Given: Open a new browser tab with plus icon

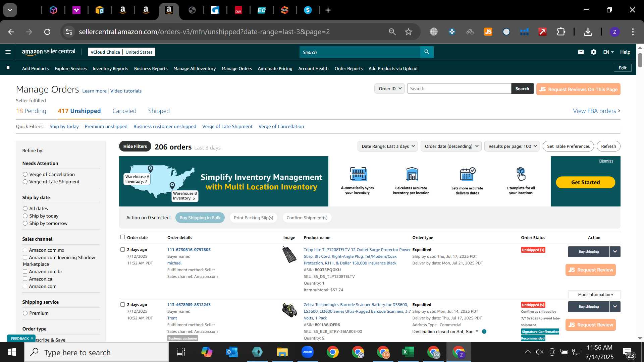Looking at the screenshot, I should point(328,10).
